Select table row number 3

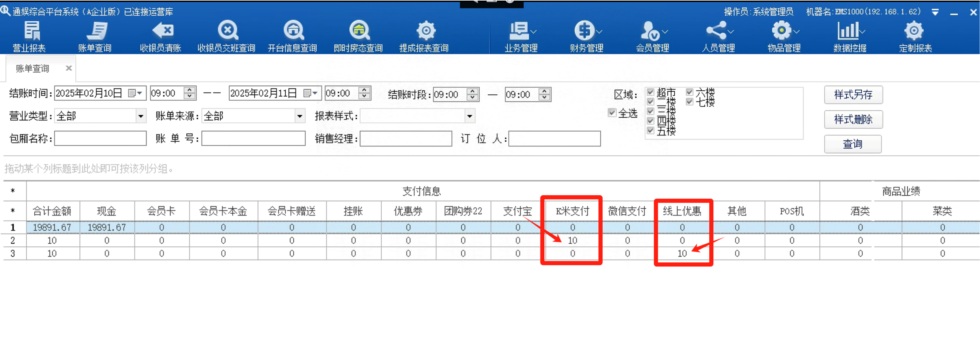pos(13,253)
